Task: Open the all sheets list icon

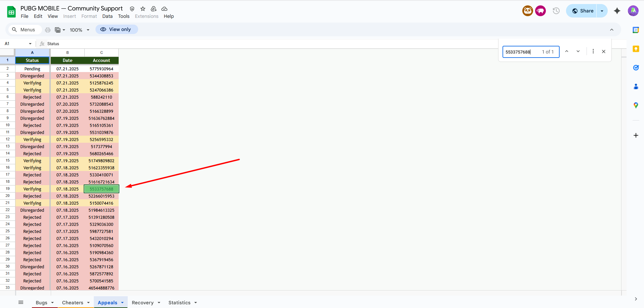Action: (x=21, y=302)
